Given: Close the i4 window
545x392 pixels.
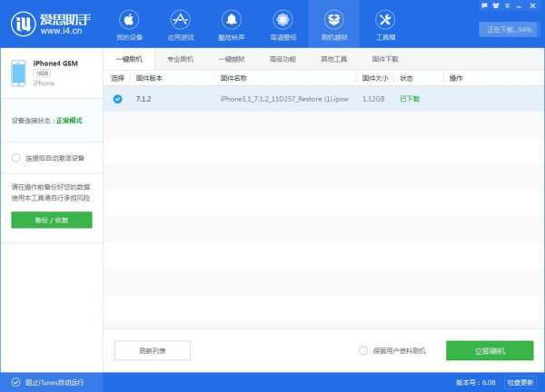Looking at the screenshot, I should (x=533, y=5).
